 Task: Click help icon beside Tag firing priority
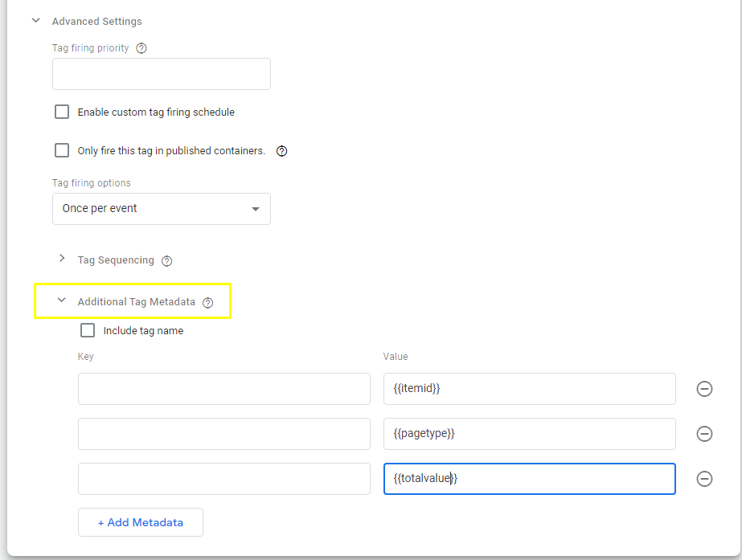click(x=141, y=48)
